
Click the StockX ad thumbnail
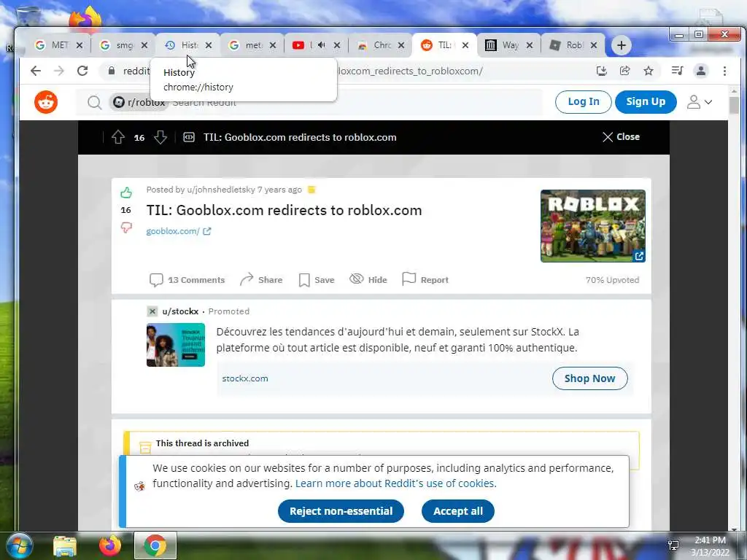point(176,345)
